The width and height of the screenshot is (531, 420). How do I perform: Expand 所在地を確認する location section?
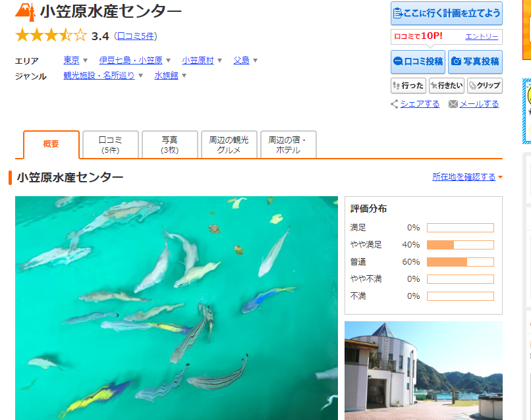(467, 177)
